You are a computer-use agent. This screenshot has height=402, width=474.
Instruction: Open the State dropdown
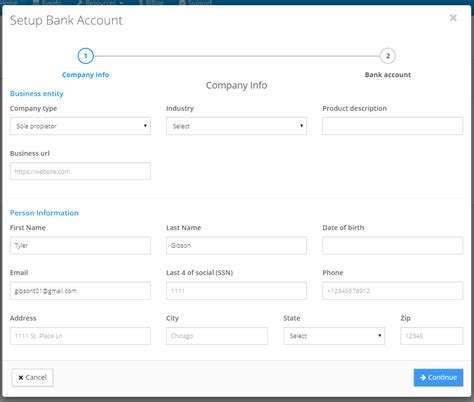pyautogui.click(x=334, y=336)
